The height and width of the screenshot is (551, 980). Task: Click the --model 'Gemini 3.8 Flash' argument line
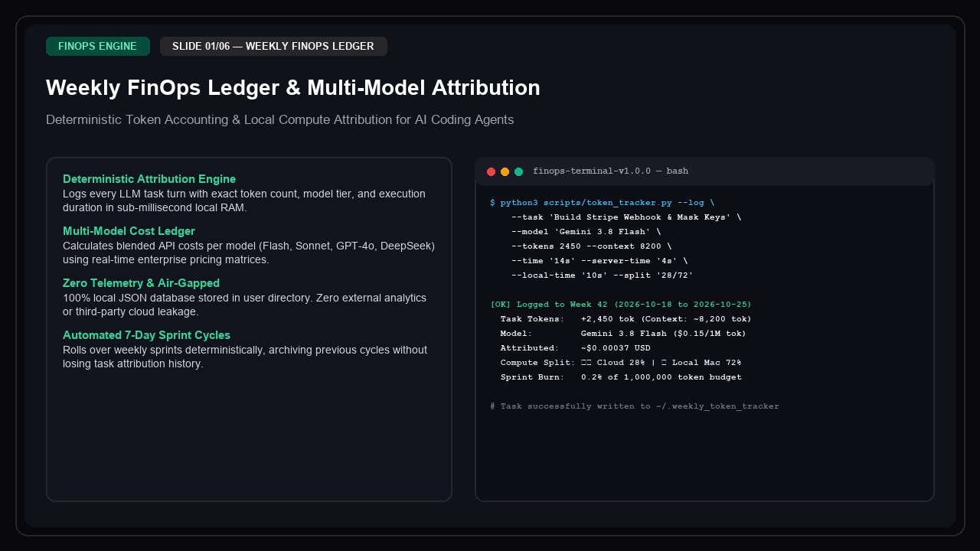586,232
